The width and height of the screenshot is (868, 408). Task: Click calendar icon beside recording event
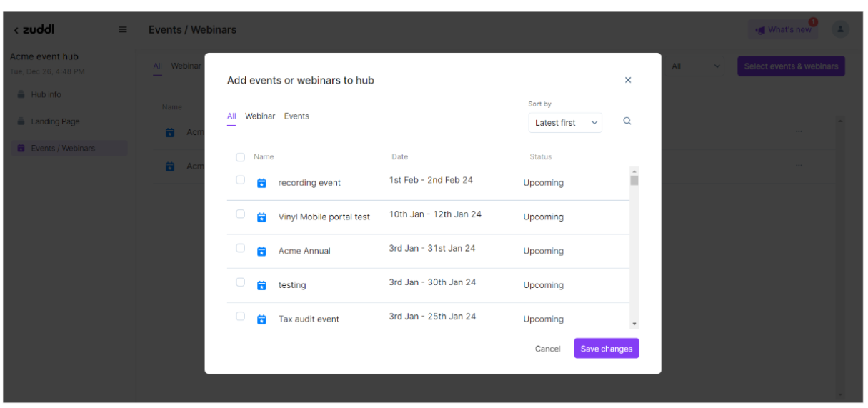[x=261, y=183]
